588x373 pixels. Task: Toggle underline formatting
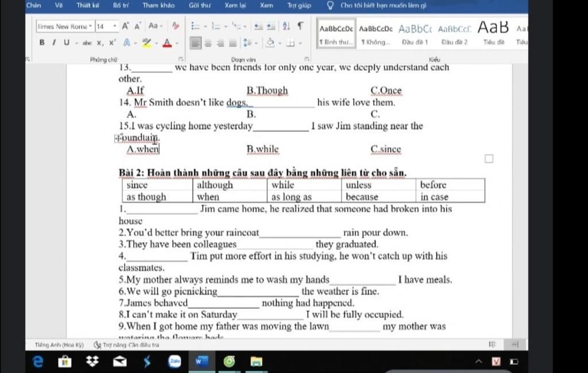67,42
